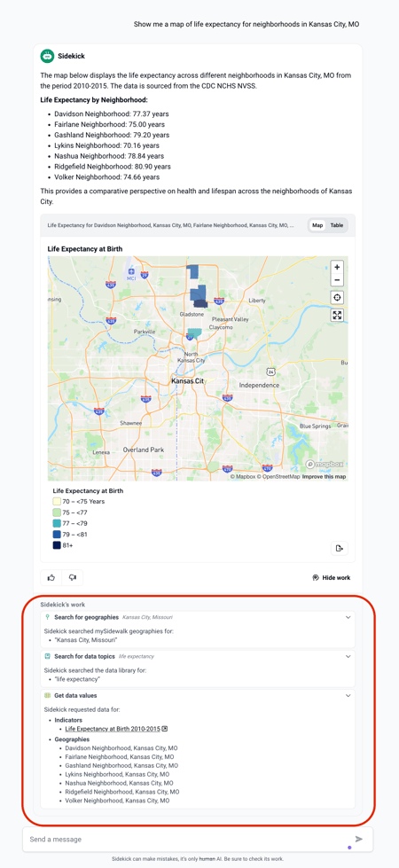Screen dimensions: 399x868
Task: Collapse the Get data values section
Action: (348, 695)
